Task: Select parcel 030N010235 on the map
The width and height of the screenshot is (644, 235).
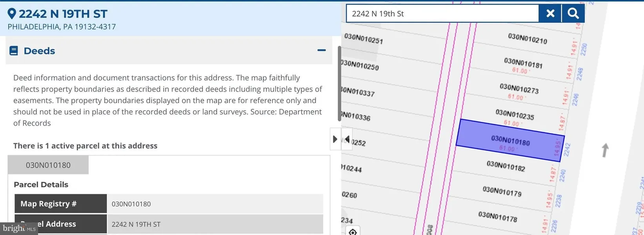Action: tap(514, 115)
